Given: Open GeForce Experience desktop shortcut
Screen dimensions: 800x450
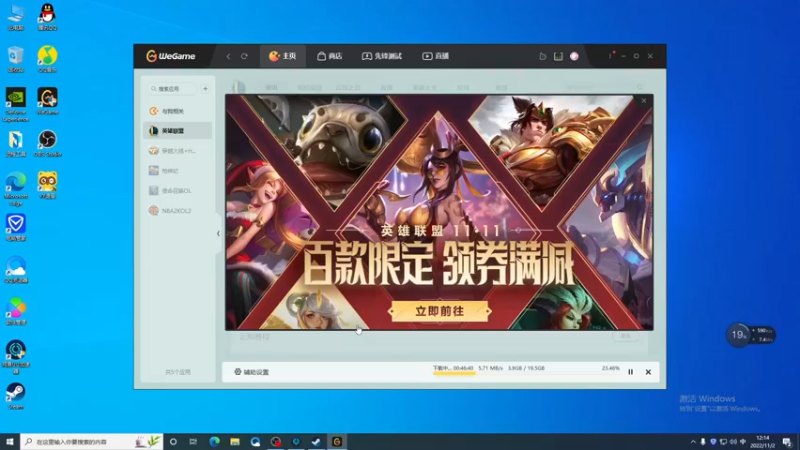Looking at the screenshot, I should click(16, 105).
